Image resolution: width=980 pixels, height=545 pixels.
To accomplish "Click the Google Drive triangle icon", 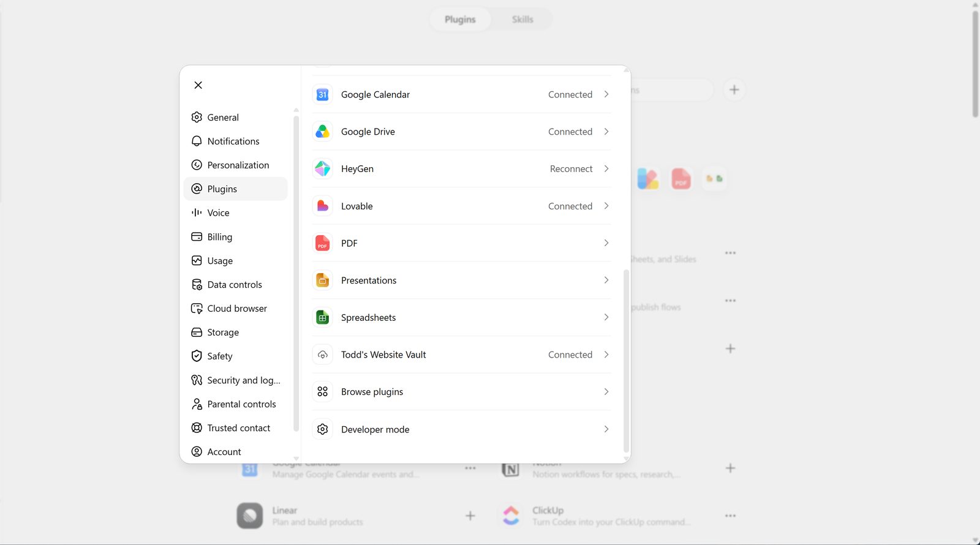I will (323, 132).
